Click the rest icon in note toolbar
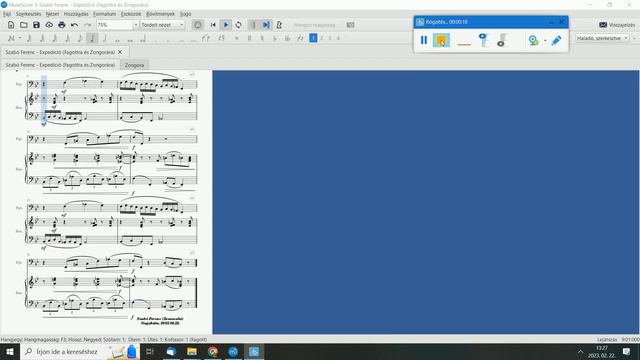640x360 pixels. tap(222, 38)
